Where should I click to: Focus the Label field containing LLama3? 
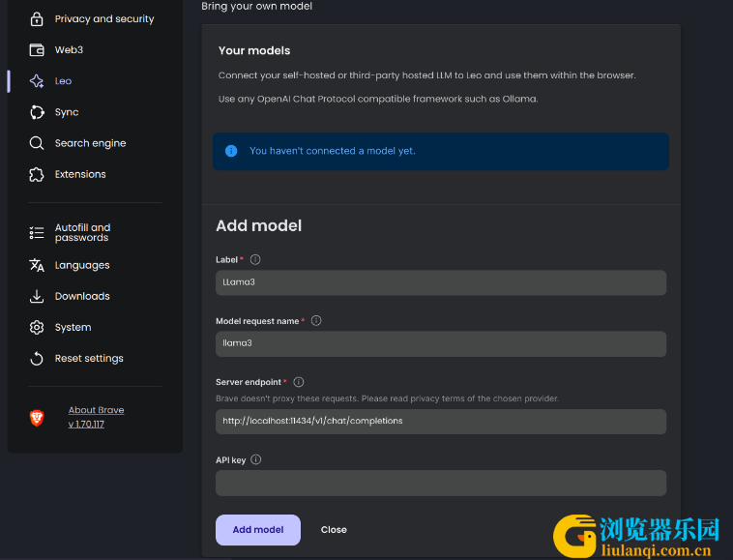coord(441,282)
